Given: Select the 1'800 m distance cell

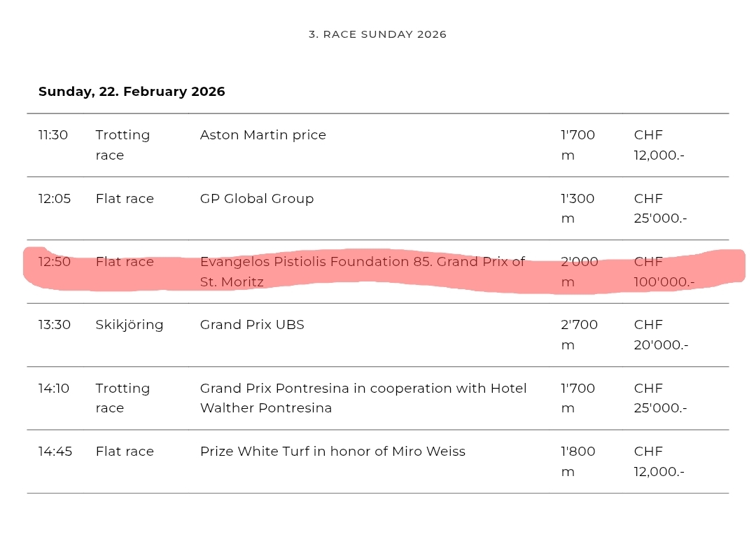Looking at the screenshot, I should (577, 461).
